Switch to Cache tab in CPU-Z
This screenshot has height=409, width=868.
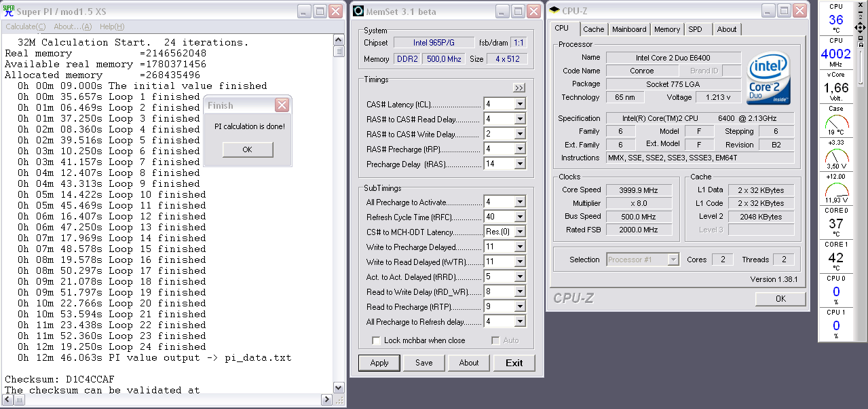click(594, 29)
